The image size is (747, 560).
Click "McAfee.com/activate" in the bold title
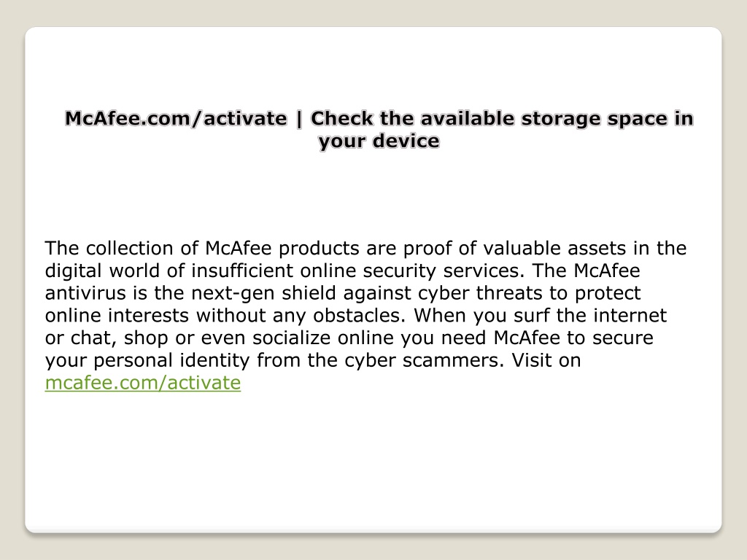[x=176, y=119]
